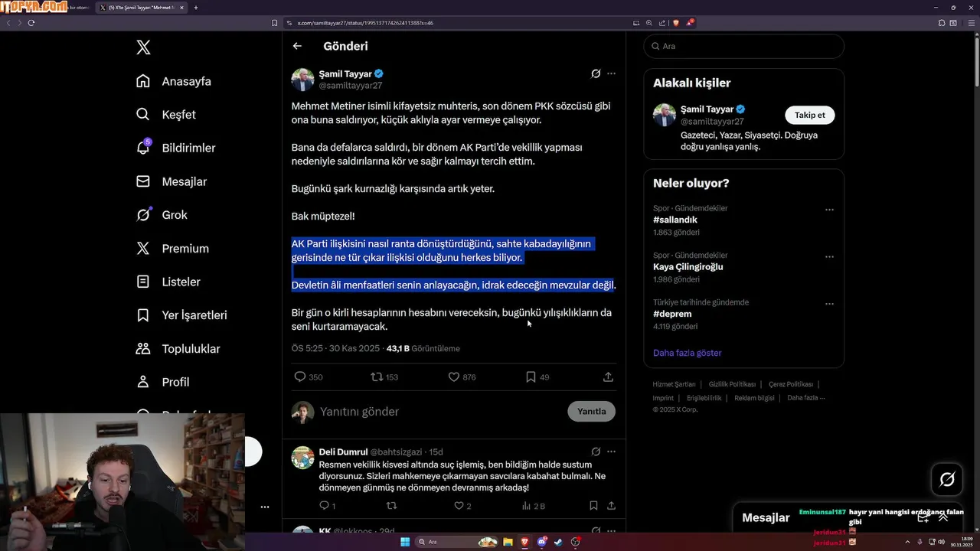The height and width of the screenshot is (551, 980).
Task: Follow Şamil Tayyar with Takip et
Action: click(809, 116)
